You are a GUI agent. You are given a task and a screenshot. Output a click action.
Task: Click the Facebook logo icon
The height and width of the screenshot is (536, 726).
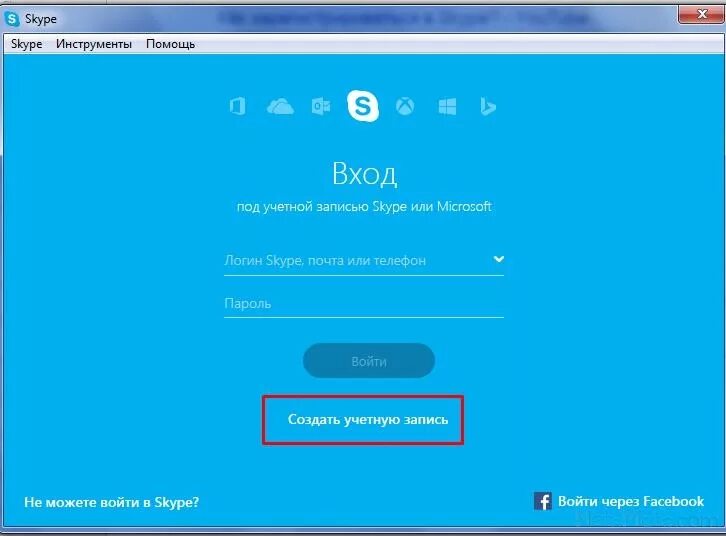[x=543, y=501]
